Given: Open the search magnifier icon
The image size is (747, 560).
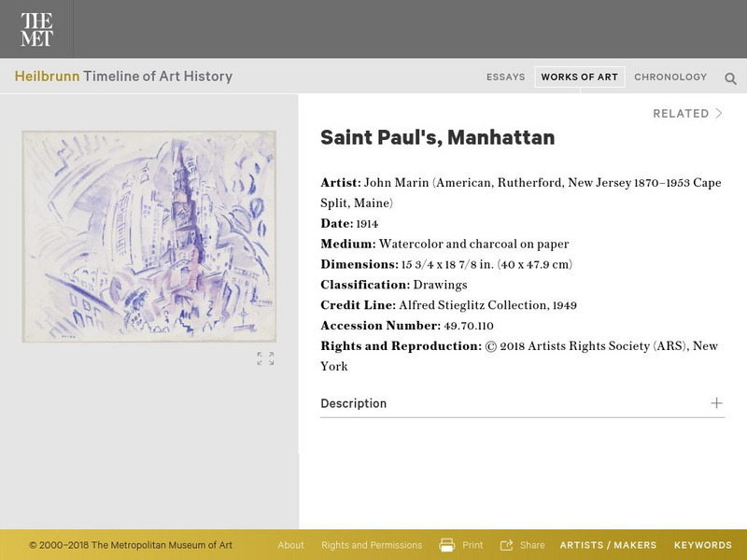Looking at the screenshot, I should tap(730, 78).
